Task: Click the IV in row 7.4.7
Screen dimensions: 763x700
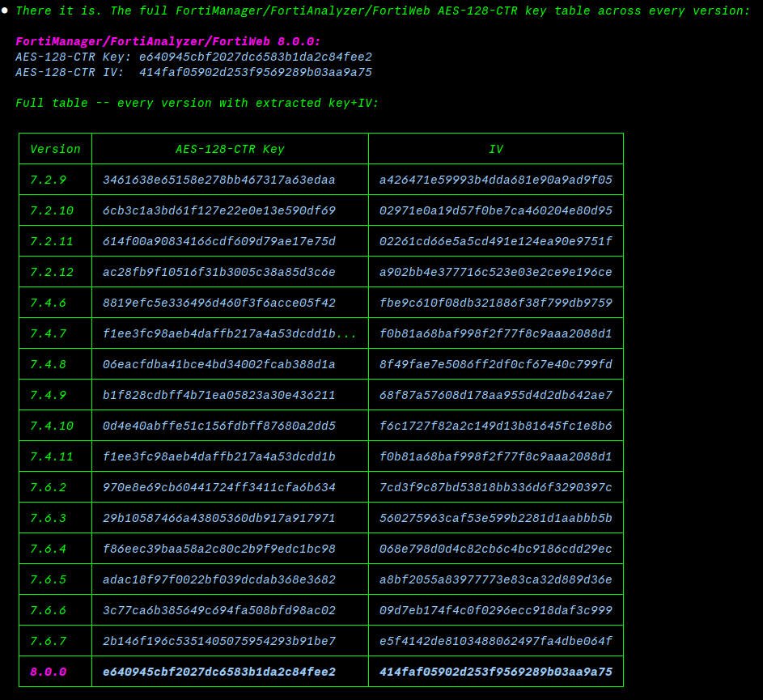Action: coord(496,333)
